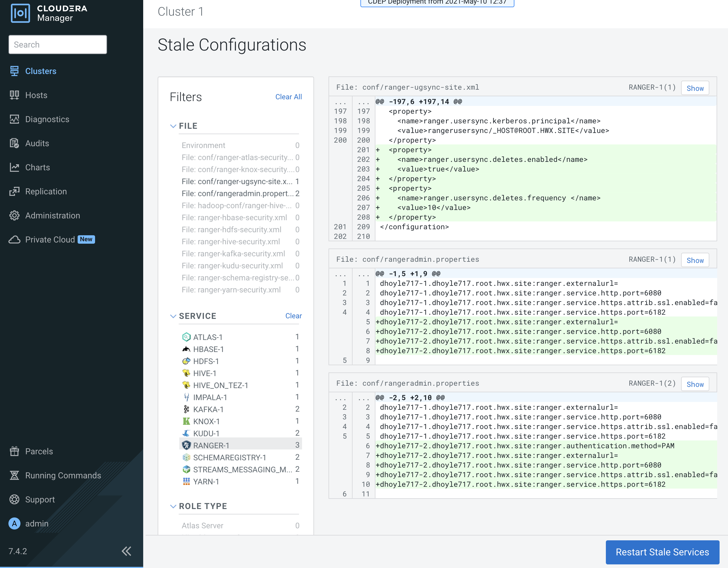Viewport: 728px width, 568px height.
Task: Open the Administration menu
Action: pyautogui.click(x=52, y=216)
